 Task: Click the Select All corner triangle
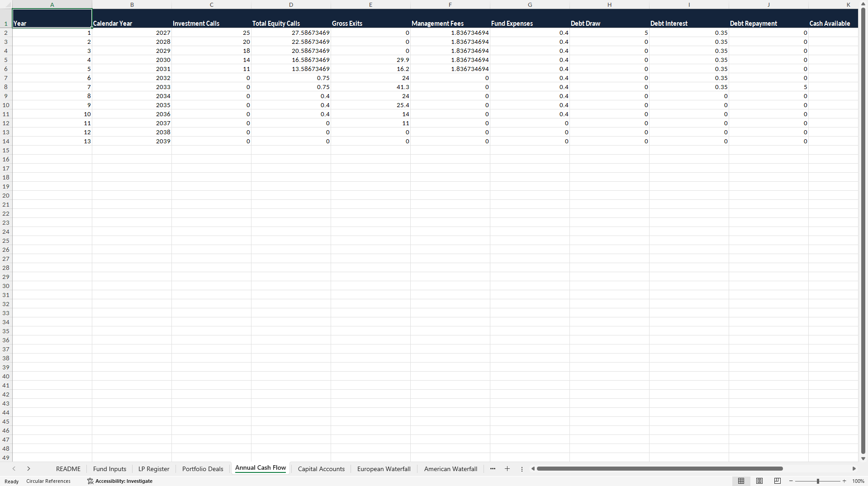point(6,5)
